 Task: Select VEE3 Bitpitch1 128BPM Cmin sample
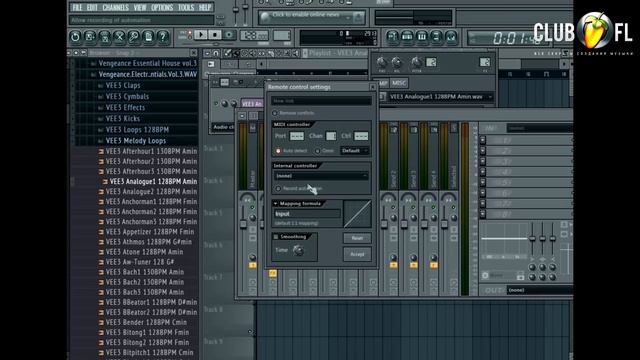(149, 353)
